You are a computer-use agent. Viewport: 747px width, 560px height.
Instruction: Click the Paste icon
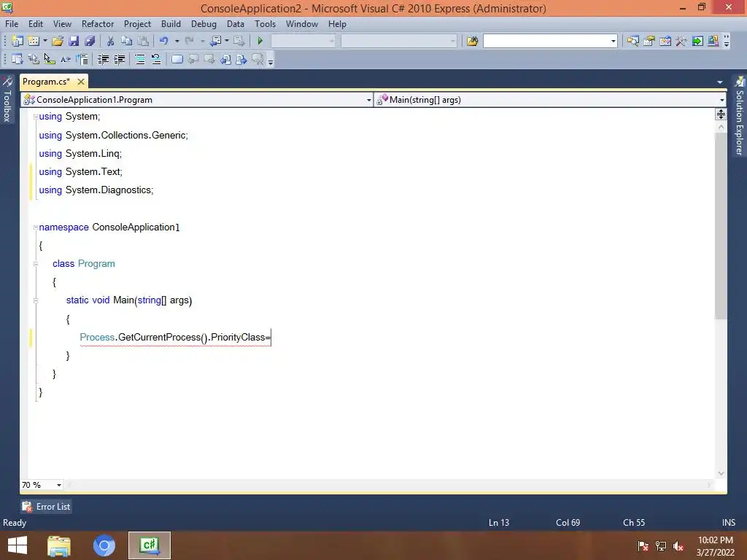click(143, 41)
